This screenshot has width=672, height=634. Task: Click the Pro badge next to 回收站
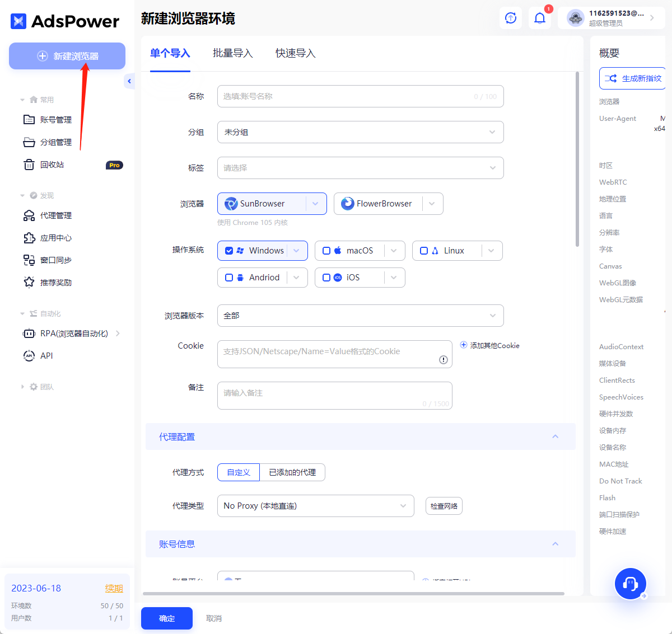(x=114, y=165)
